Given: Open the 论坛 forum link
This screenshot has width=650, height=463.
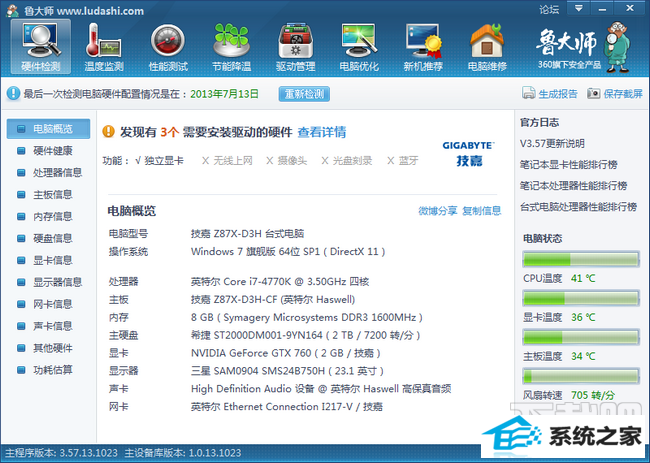Looking at the screenshot, I should (549, 9).
